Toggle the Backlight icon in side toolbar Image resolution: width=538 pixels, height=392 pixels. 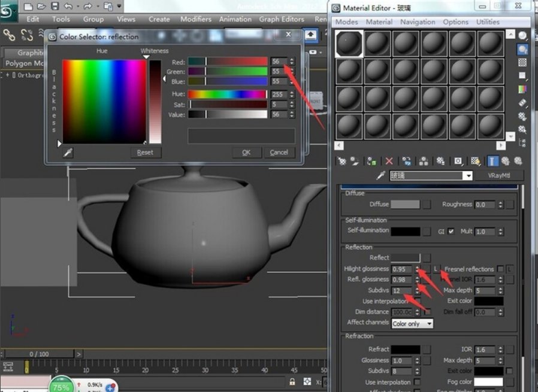[x=522, y=50]
